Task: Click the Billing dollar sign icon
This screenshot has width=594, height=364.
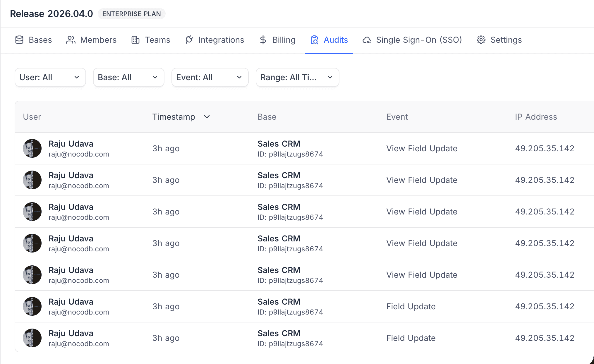Action: pyautogui.click(x=263, y=40)
